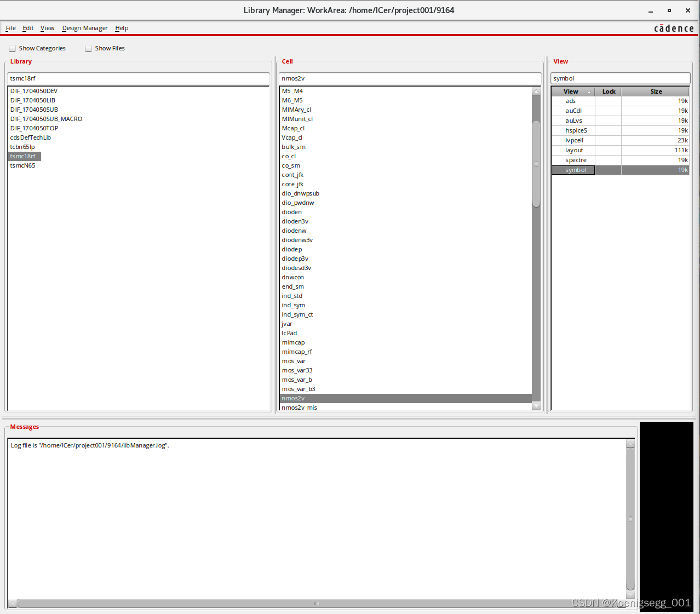Click Messages horizontal scroll-left arrow

12,604
